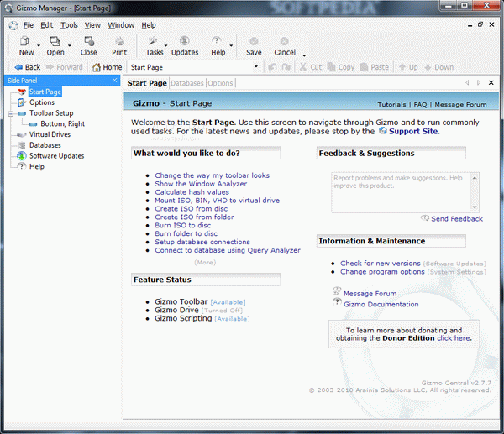Go to Home page icon
The image size is (504, 434).
(x=97, y=67)
